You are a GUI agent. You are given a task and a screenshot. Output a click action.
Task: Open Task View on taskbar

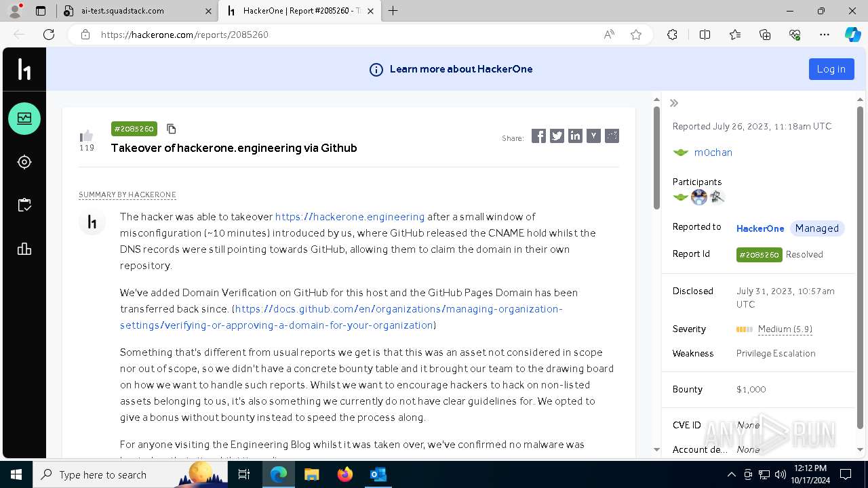tap(244, 474)
